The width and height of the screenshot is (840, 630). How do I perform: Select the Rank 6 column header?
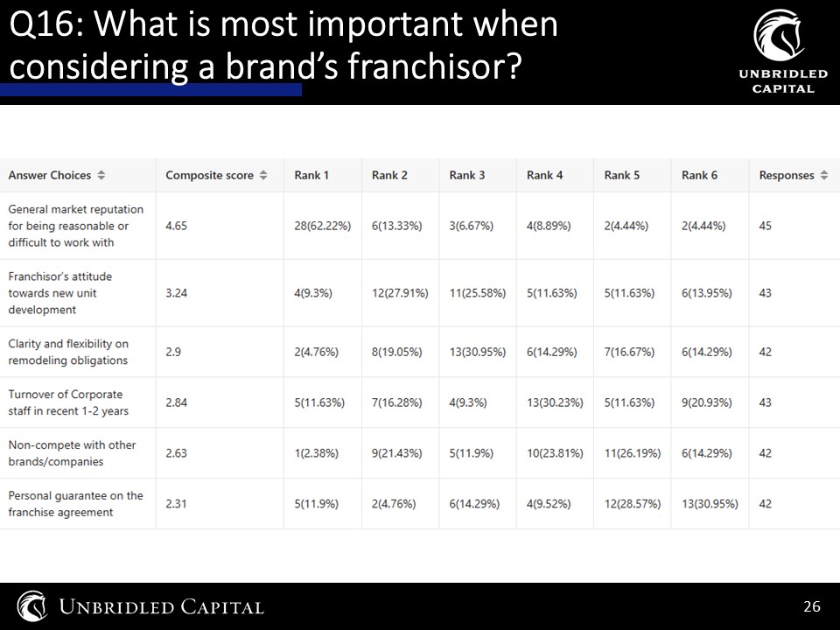point(699,175)
